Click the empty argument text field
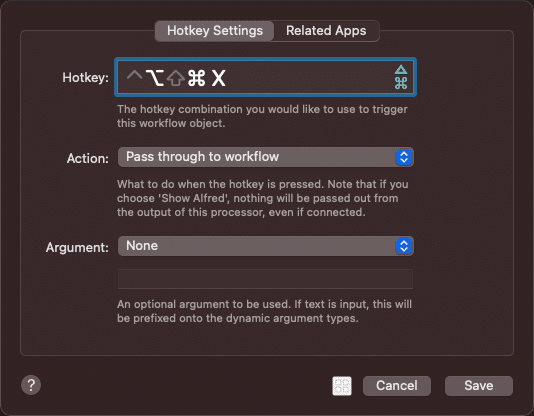Screen dimensions: 534x416 point(265,279)
